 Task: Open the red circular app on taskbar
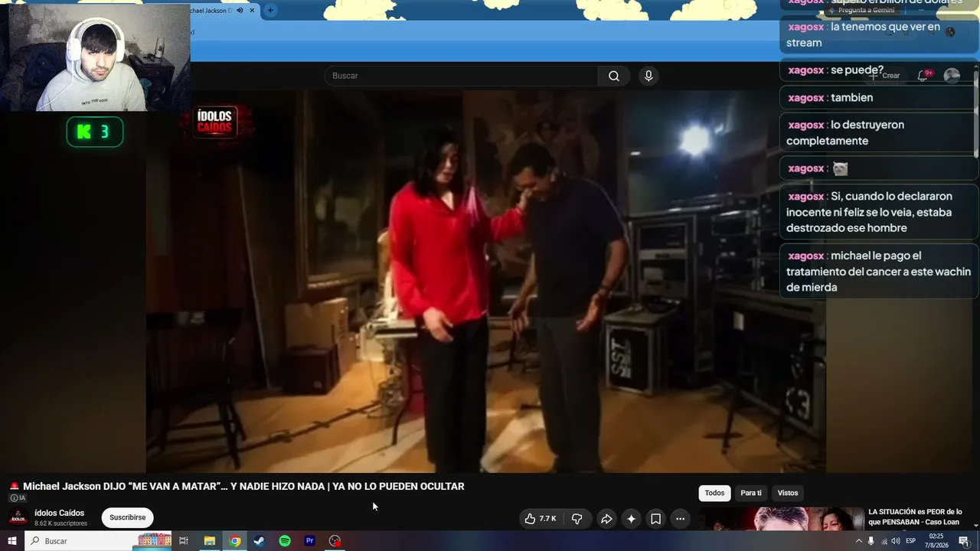[x=335, y=541]
